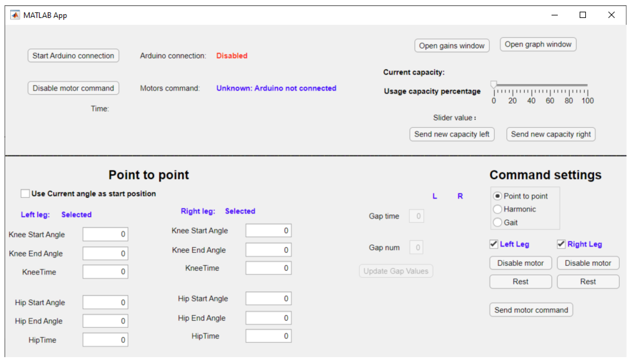This screenshot has width=632, height=364.
Task: Maximize the MATLAB App window
Action: (x=582, y=15)
